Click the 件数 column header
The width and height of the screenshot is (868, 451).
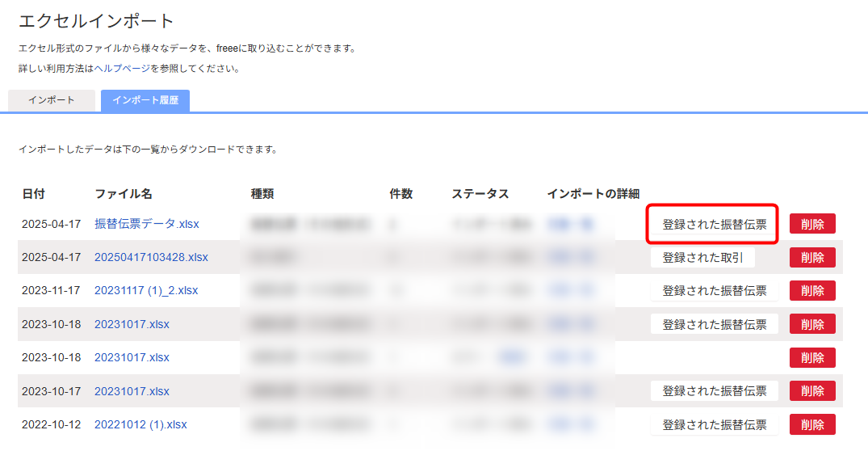click(x=400, y=194)
